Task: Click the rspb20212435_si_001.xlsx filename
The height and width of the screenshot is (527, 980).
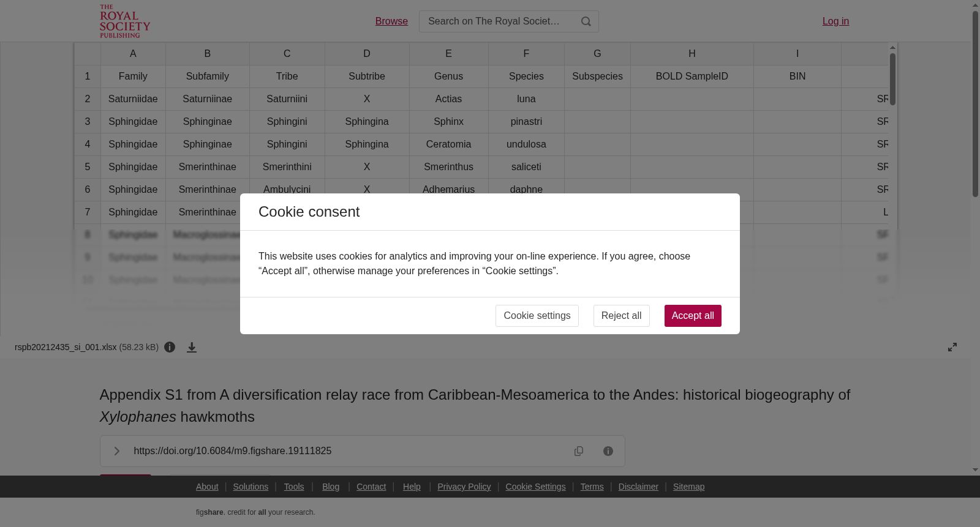Action: tap(66, 347)
